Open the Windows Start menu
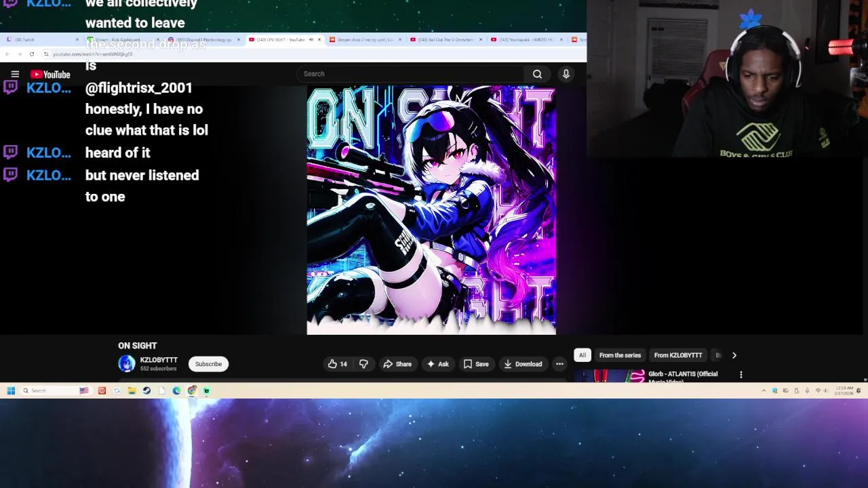 click(x=11, y=390)
